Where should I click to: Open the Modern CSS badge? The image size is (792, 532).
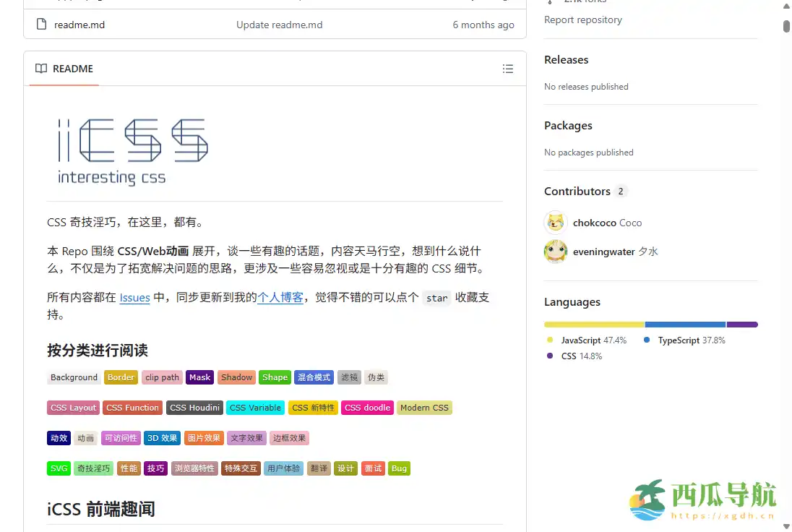point(424,407)
